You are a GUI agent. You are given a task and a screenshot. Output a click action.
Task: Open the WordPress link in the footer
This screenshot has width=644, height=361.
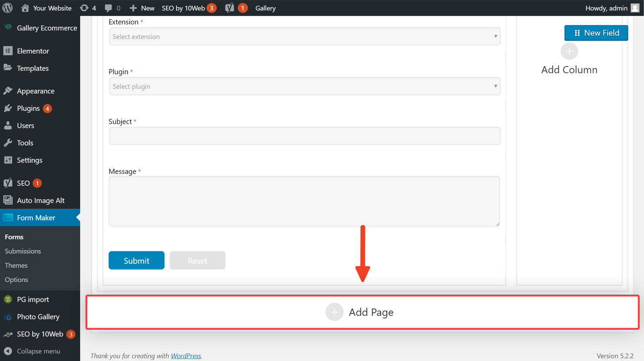pyautogui.click(x=186, y=355)
